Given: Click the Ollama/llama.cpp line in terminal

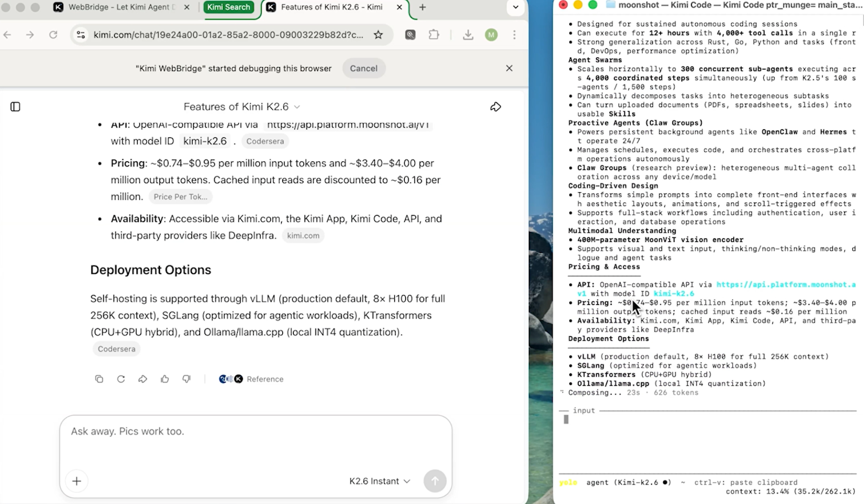Looking at the screenshot, I should point(671,384).
